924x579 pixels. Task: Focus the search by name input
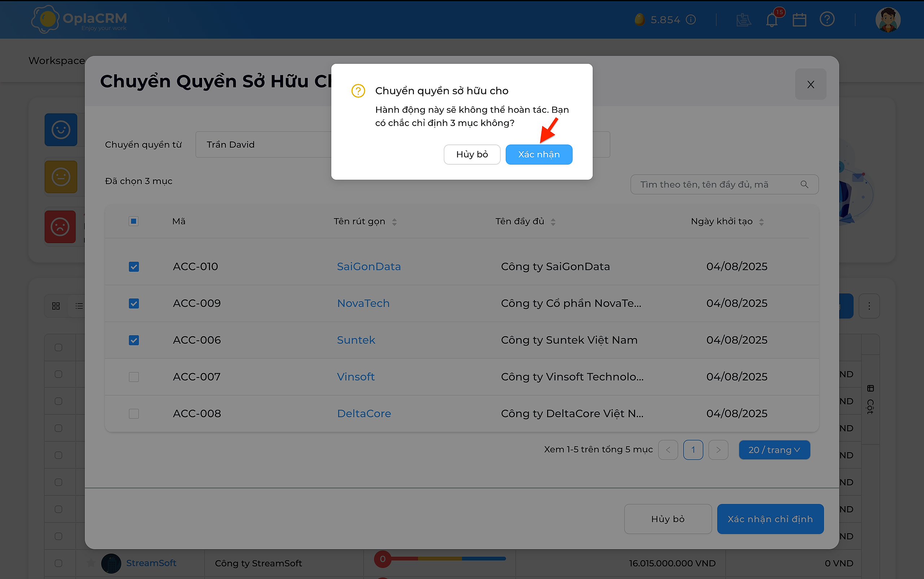click(x=724, y=184)
